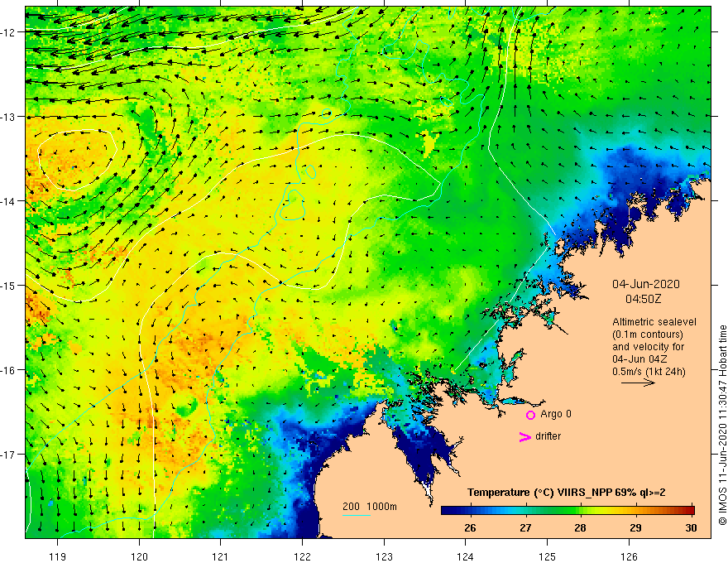Click the magenta drifter arrow symbol
The width and height of the screenshot is (728, 563).
click(x=524, y=436)
